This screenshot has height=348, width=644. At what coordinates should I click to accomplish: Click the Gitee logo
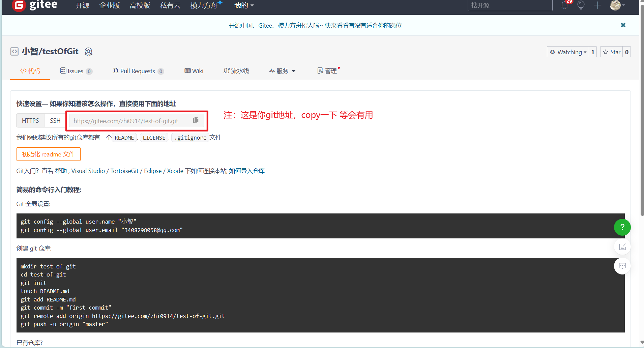tap(35, 5)
